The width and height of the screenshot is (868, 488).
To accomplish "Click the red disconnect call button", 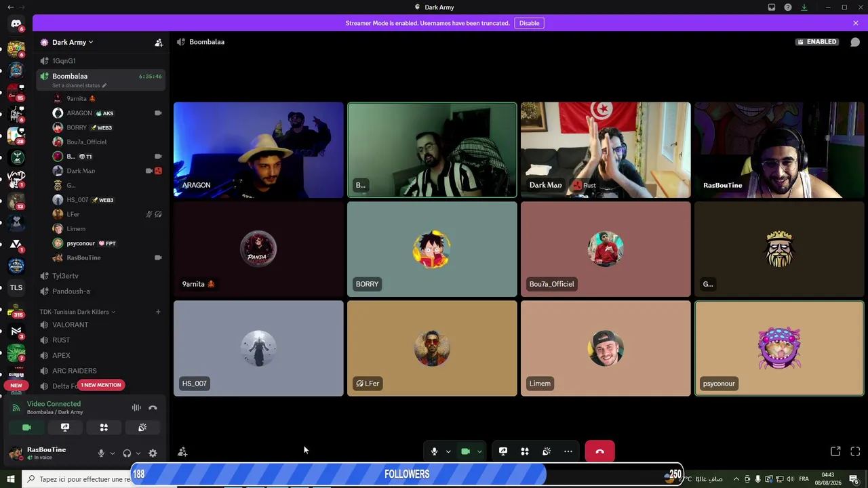I will coord(599,451).
